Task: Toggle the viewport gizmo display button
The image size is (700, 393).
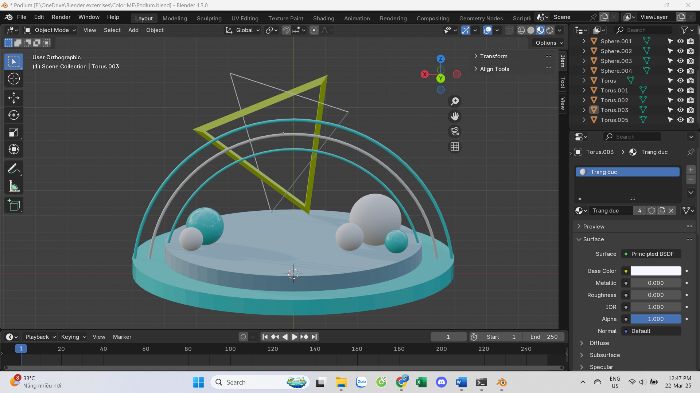Action: pos(466,30)
